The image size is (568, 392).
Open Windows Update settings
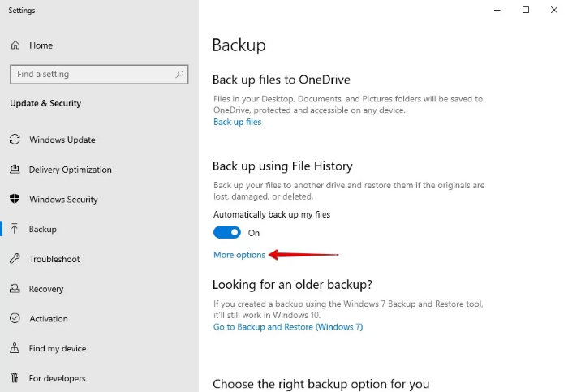click(99, 140)
